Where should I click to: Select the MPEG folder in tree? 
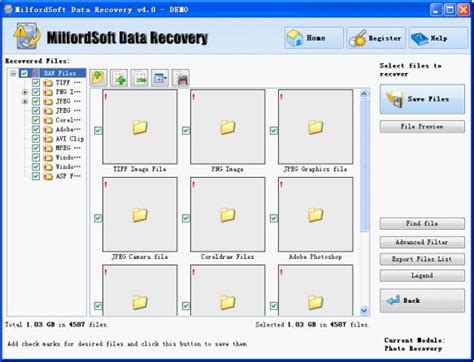[63, 148]
